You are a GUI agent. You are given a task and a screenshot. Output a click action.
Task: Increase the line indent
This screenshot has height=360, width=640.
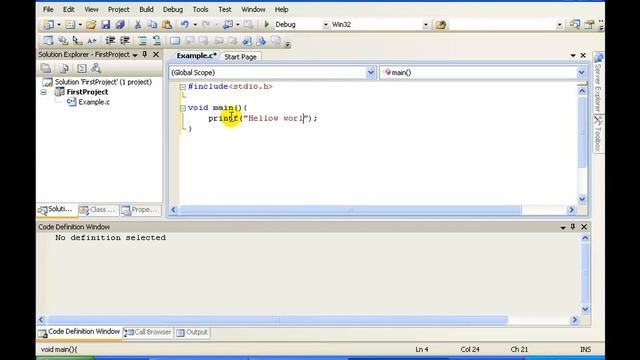pyautogui.click(x=124, y=40)
